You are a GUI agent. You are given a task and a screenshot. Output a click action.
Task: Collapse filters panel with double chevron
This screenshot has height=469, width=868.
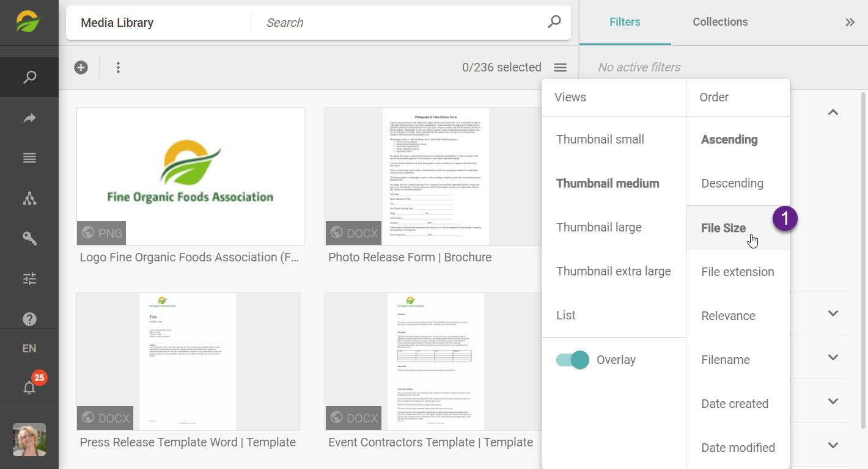tap(850, 23)
